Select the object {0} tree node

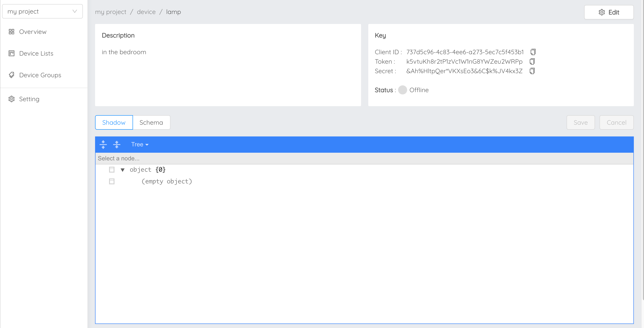coord(147,170)
